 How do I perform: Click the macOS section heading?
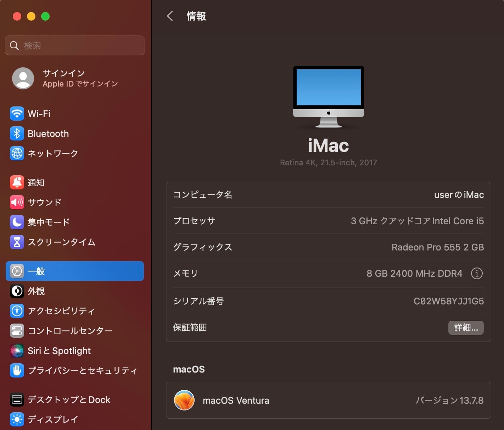point(189,369)
